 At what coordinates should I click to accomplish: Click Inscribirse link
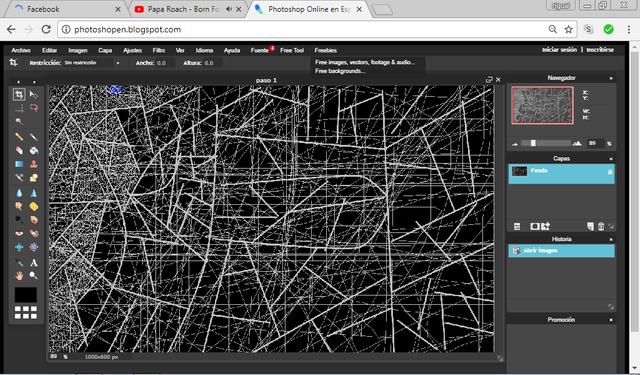pos(600,50)
